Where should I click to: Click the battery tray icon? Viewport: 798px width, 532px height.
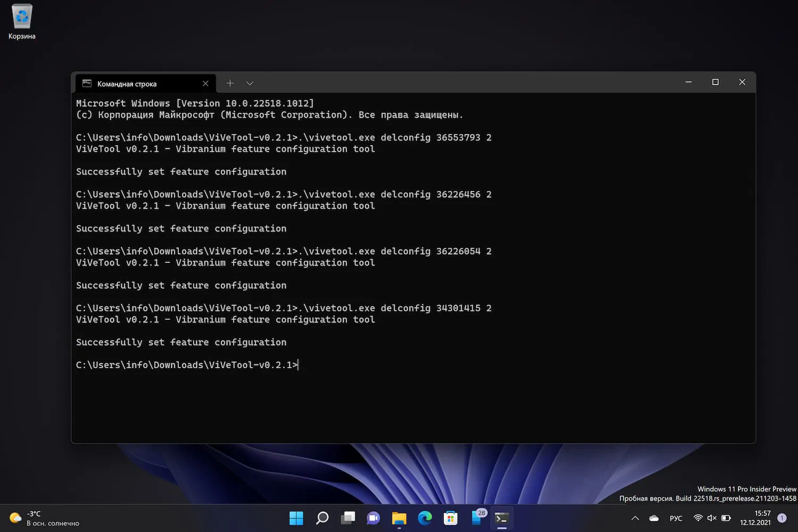(726, 518)
